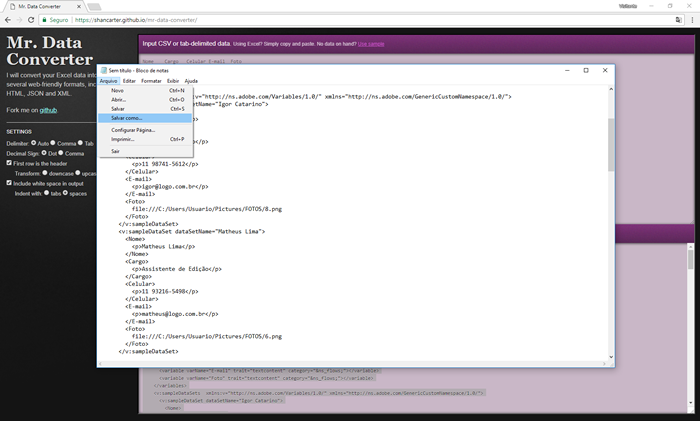Click the Chrome back arrow
The width and height of the screenshot is (700, 421).
coord(8,20)
